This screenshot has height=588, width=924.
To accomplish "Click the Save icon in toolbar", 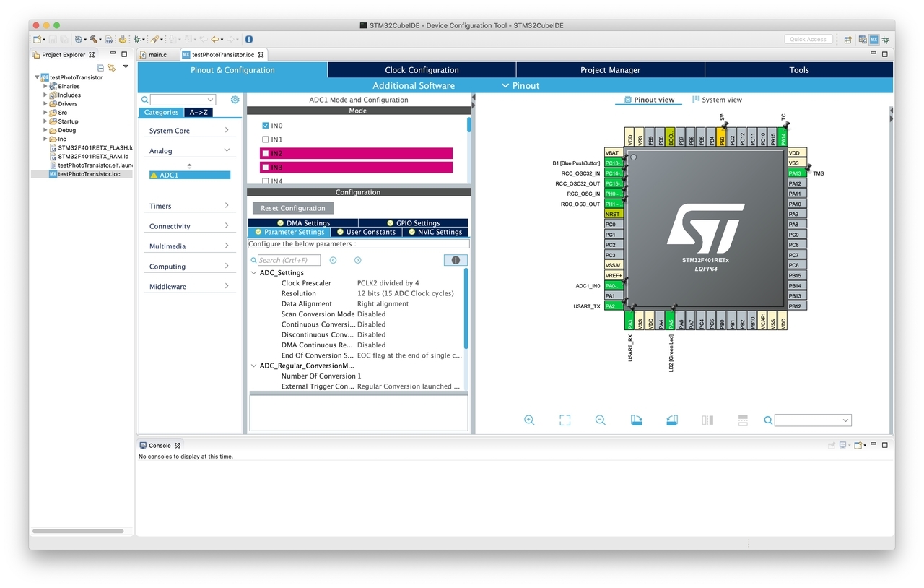I will 53,39.
